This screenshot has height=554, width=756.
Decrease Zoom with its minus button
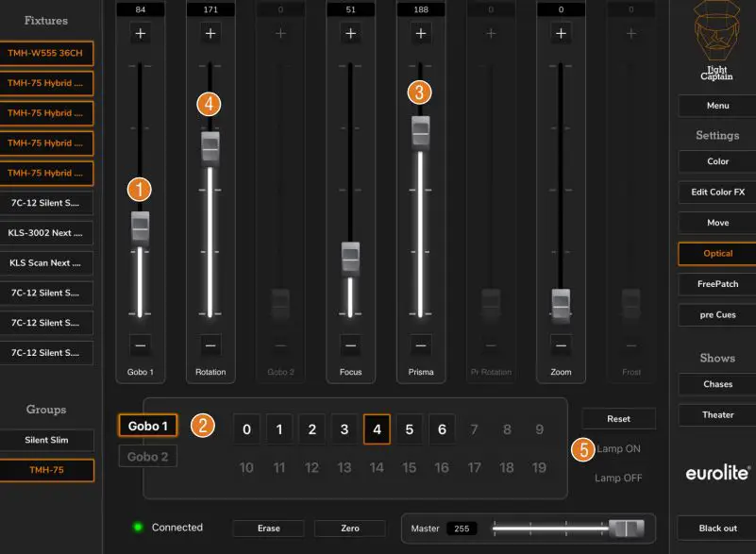(x=561, y=345)
